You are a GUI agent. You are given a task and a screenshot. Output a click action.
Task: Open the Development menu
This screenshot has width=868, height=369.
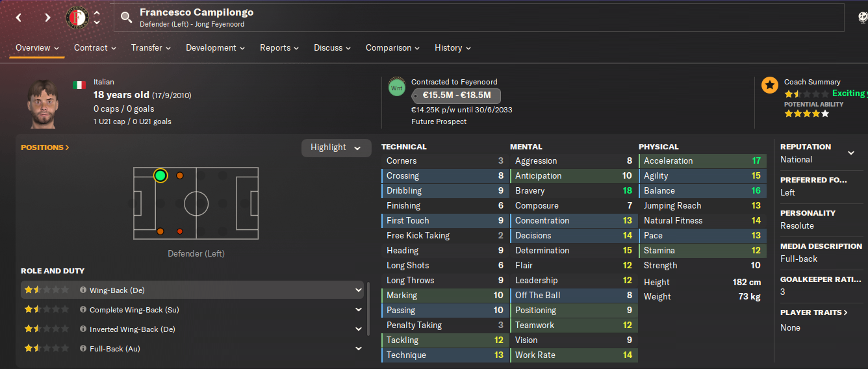point(215,48)
